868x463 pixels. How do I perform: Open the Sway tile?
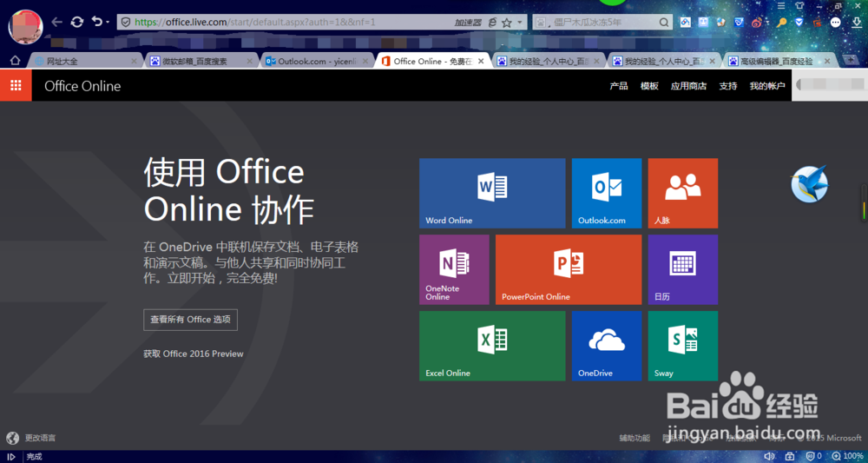point(683,346)
